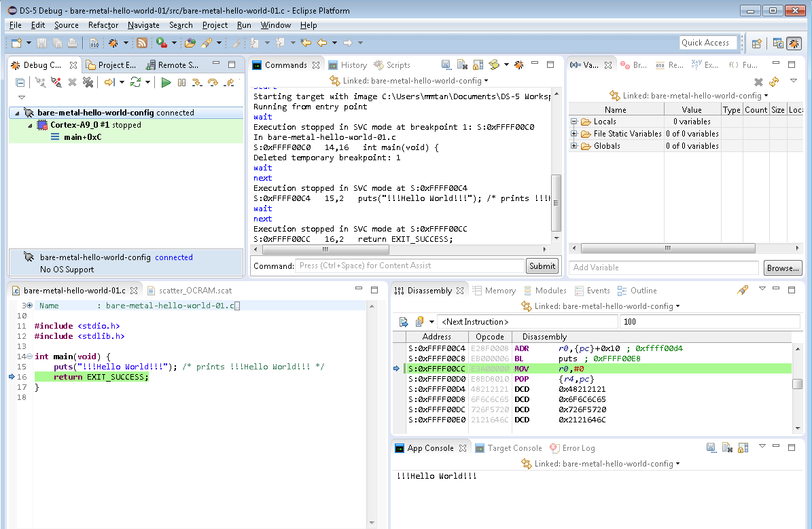Click the pin icon in the Disassembly view
Viewport: 812px width, 529px height.
point(743,291)
